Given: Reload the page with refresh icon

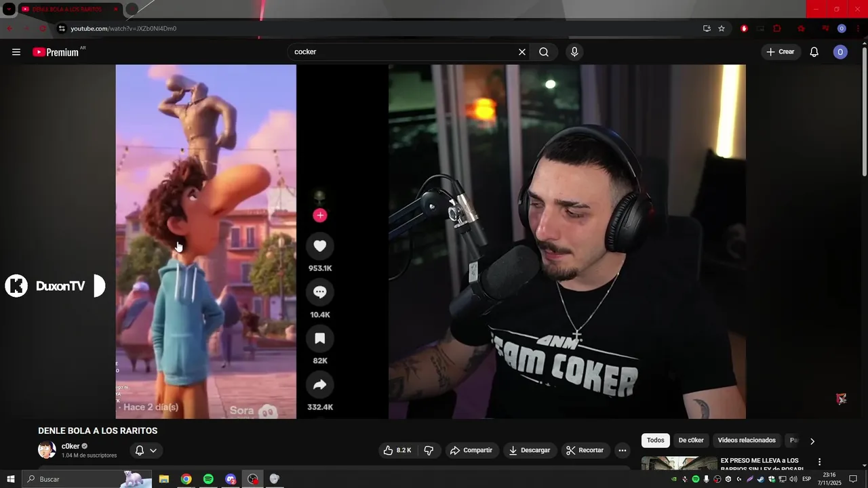Looking at the screenshot, I should [x=43, y=28].
